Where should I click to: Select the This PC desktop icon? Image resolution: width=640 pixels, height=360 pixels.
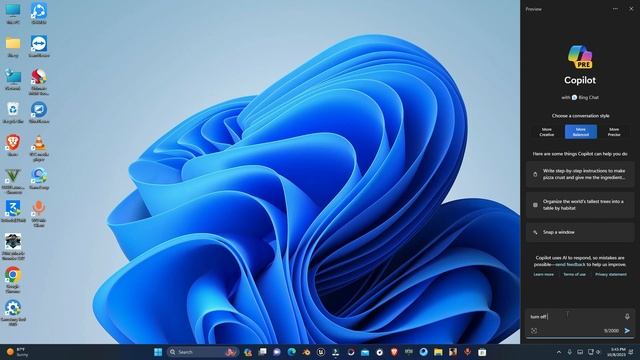click(13, 13)
